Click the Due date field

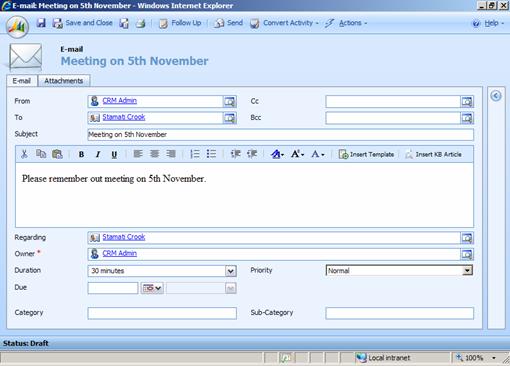pyautogui.click(x=113, y=288)
